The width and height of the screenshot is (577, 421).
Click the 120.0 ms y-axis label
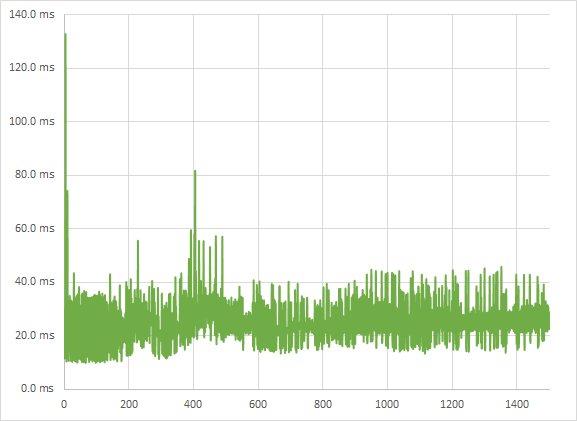(32, 67)
